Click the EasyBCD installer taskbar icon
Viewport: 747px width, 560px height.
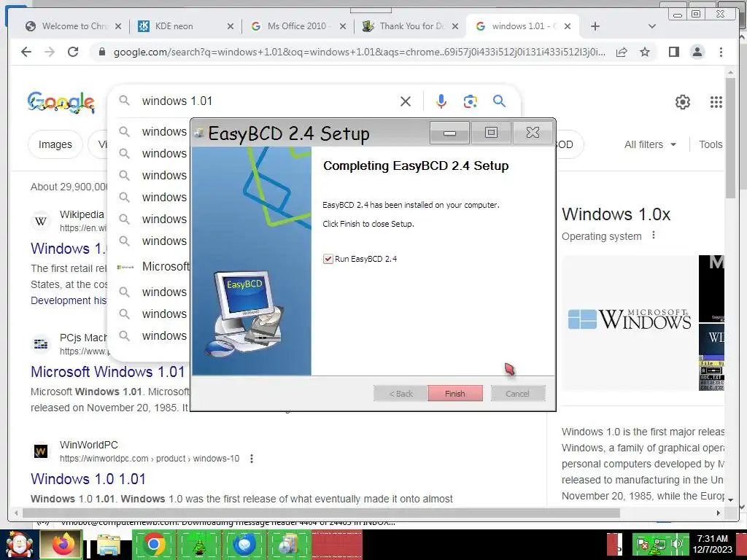pos(289,545)
